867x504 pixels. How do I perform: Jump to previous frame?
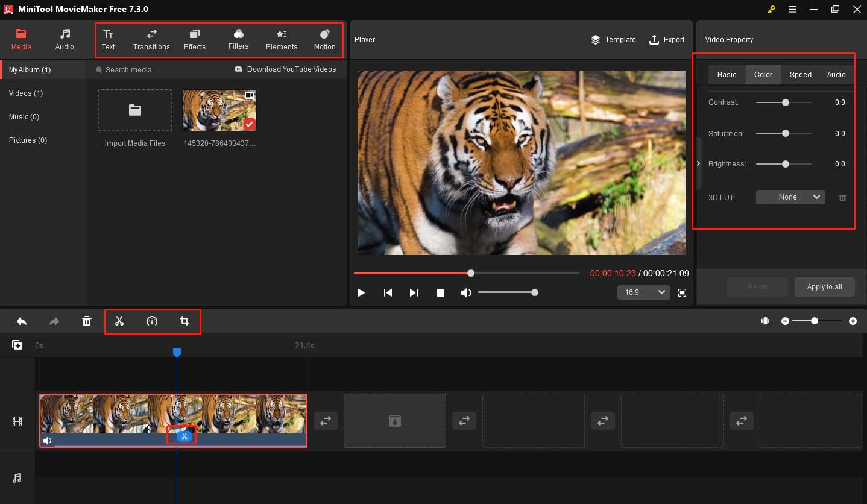(x=388, y=292)
